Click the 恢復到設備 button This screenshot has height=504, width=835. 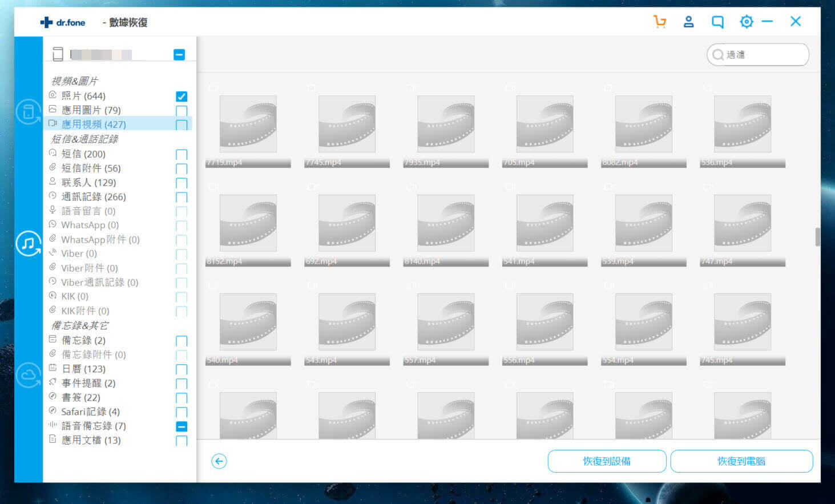click(x=607, y=461)
